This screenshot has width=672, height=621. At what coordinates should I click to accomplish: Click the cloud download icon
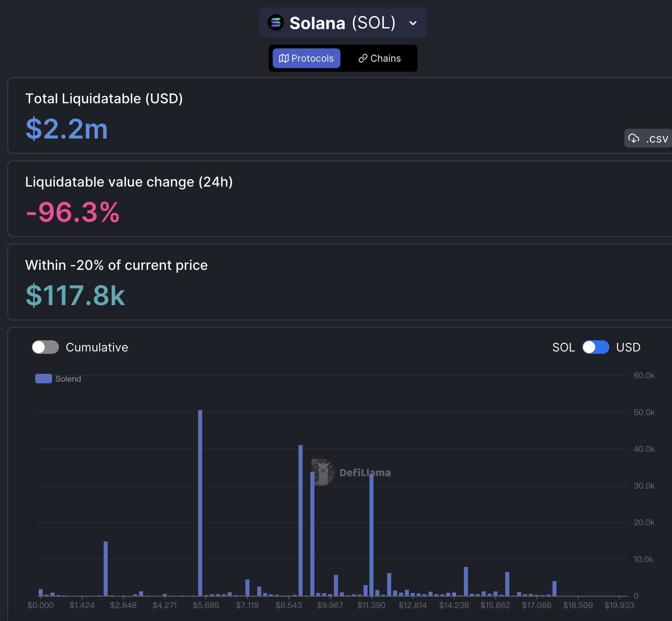click(633, 138)
